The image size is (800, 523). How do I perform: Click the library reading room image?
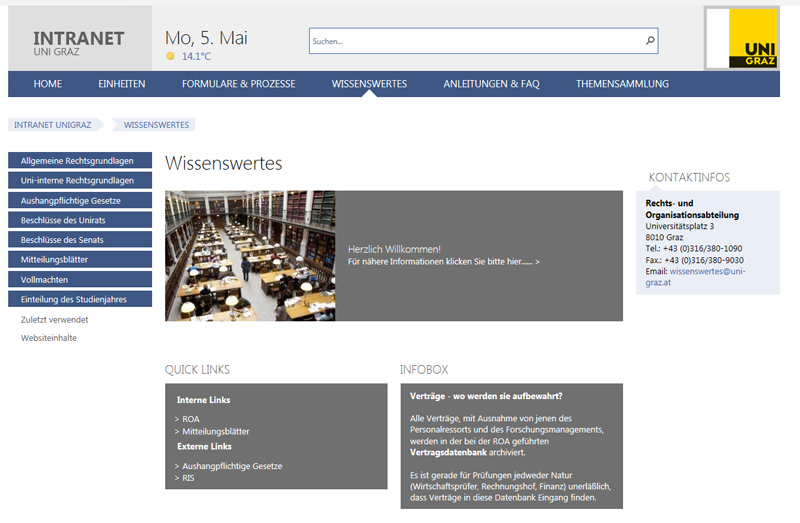[250, 256]
